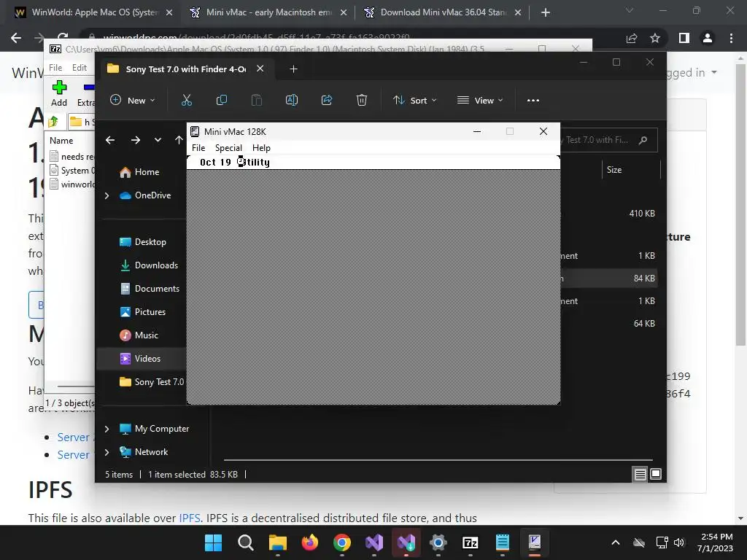Click the Name column header in 7-Zip

tap(61, 141)
